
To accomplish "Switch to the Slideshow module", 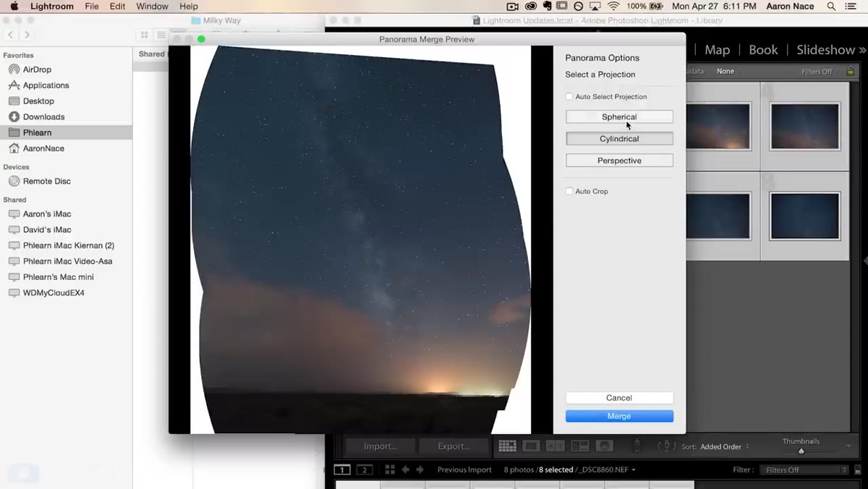I will tap(825, 50).
